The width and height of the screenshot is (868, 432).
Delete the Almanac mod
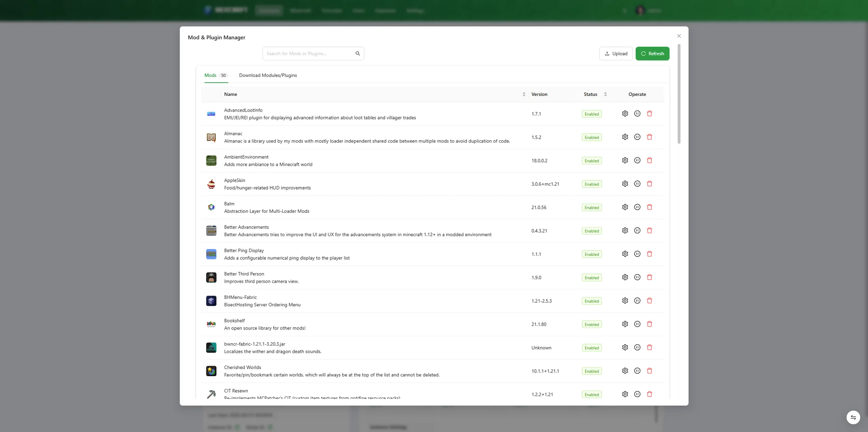649,137
